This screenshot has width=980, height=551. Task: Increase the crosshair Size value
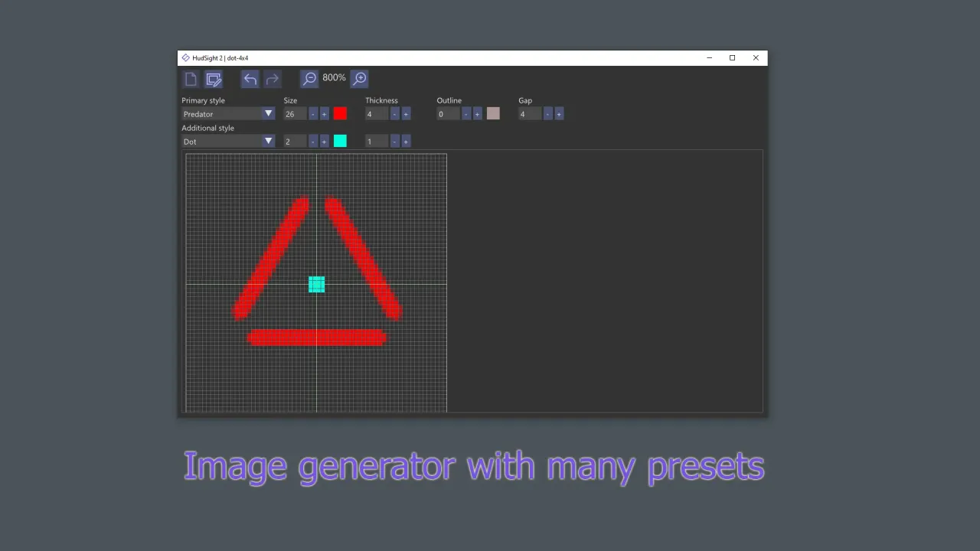pos(324,113)
